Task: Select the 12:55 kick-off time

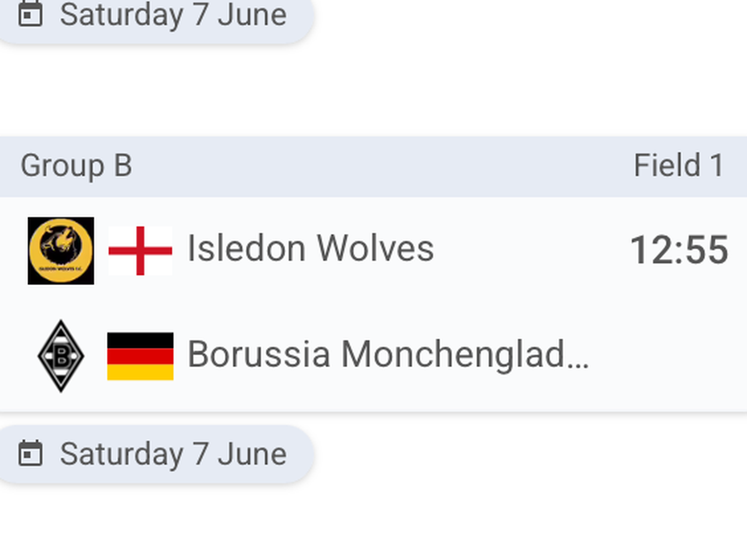Action: coord(679,250)
